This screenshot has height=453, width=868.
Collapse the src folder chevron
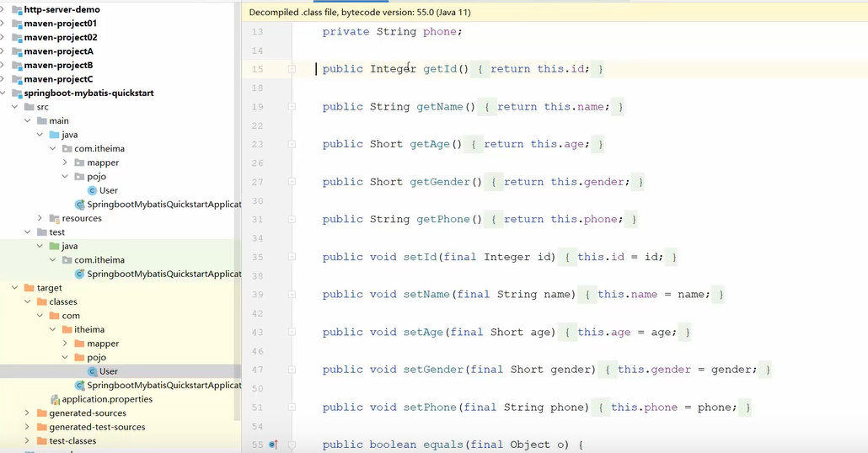tap(15, 107)
